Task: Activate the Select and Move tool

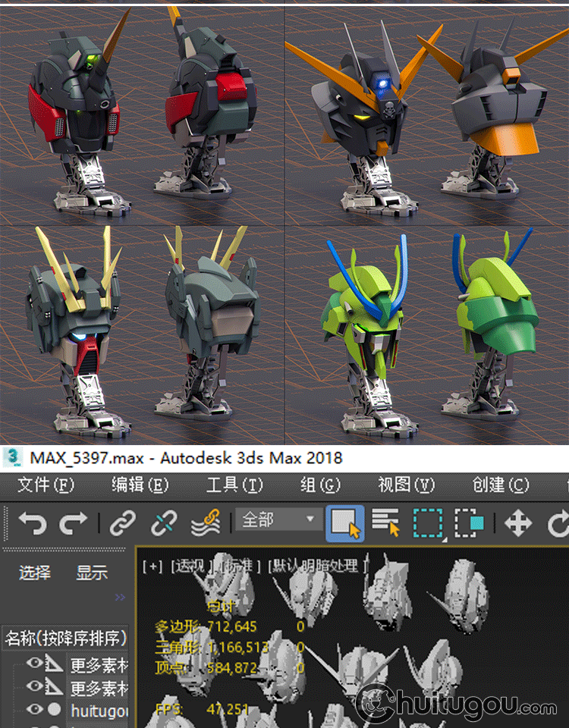Action: click(518, 523)
